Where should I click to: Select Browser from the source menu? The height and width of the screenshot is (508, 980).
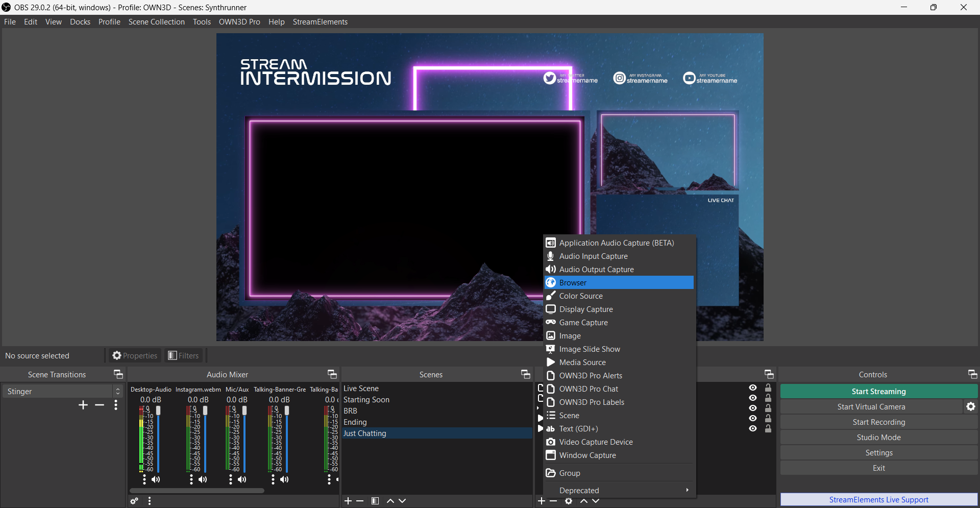click(573, 282)
